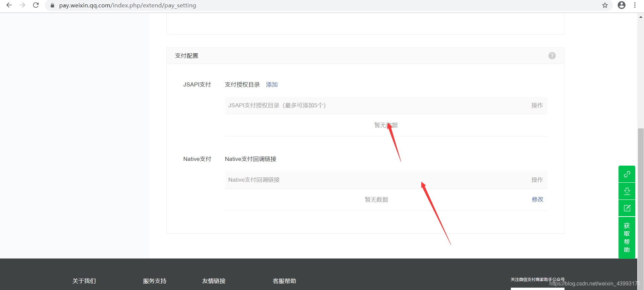Click 操作 header in the JSAPI table
The width and height of the screenshot is (644, 290).
point(537,105)
